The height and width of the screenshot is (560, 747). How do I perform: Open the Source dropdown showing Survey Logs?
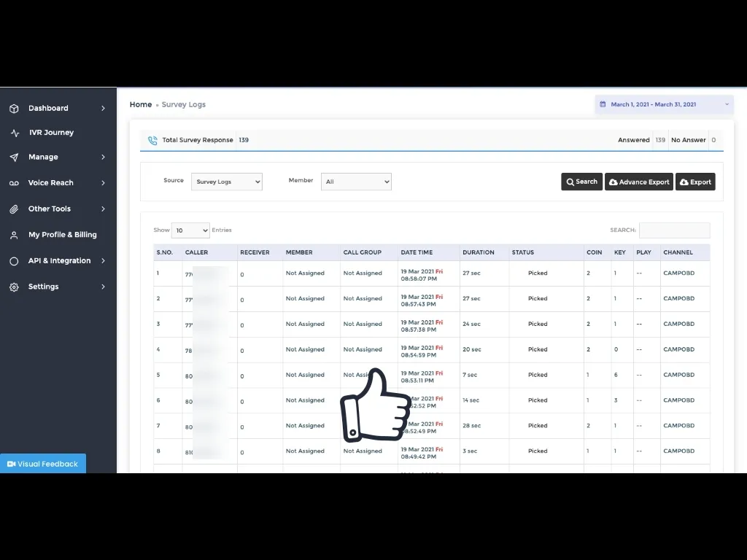[227, 182]
